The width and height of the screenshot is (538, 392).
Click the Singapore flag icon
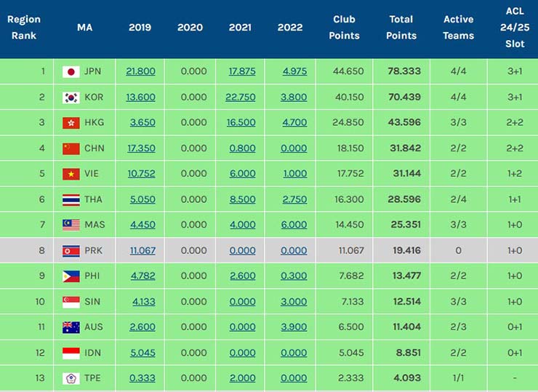71,302
